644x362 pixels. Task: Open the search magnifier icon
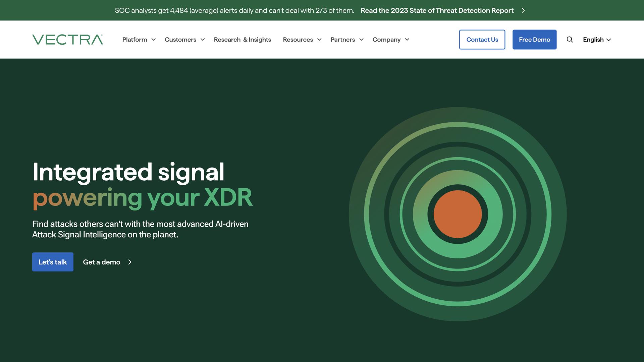coord(570,40)
